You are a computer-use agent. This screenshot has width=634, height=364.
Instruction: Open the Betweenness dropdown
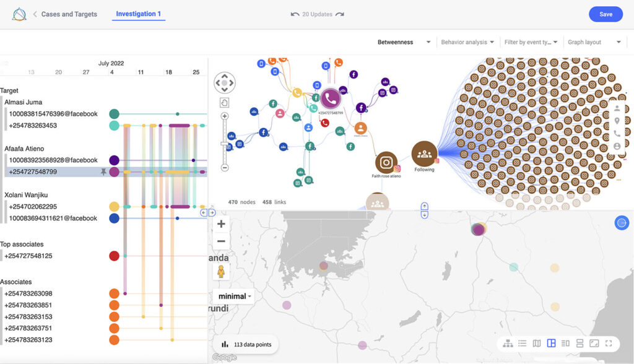(x=404, y=42)
